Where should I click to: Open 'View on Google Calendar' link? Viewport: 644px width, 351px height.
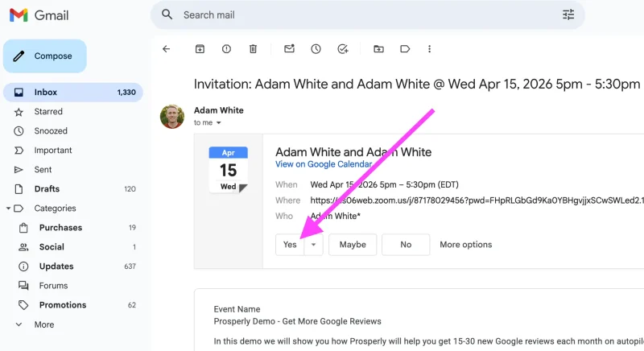coord(324,164)
